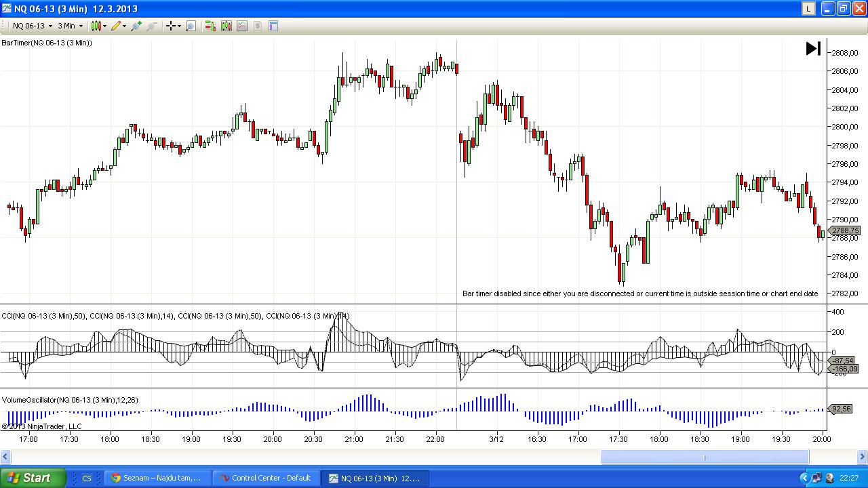Screen dimensions: 868x488
Task: Open the chart trader icon
Action: tap(210, 26)
